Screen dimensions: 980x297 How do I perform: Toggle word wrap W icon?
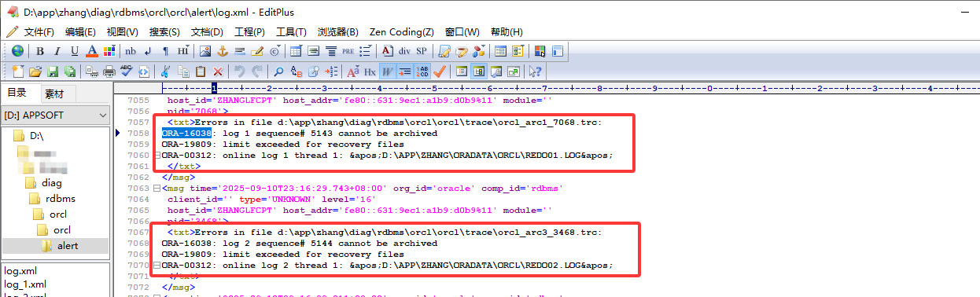(387, 71)
